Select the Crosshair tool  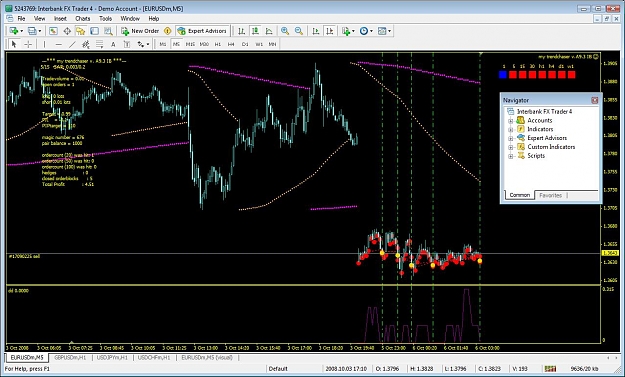[28, 44]
